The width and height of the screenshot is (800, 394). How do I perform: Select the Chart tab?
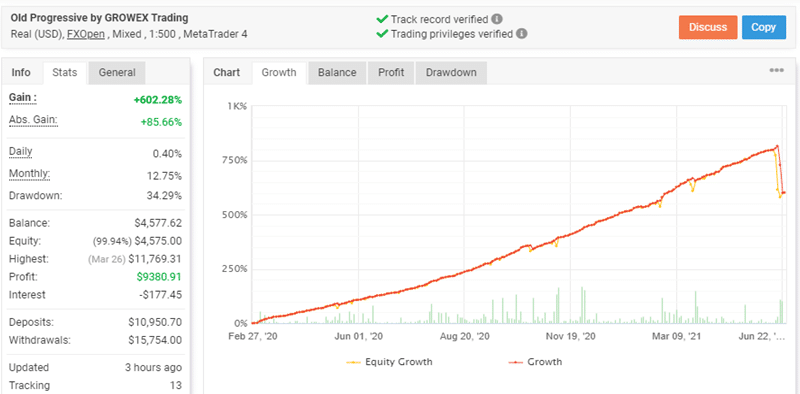click(227, 72)
